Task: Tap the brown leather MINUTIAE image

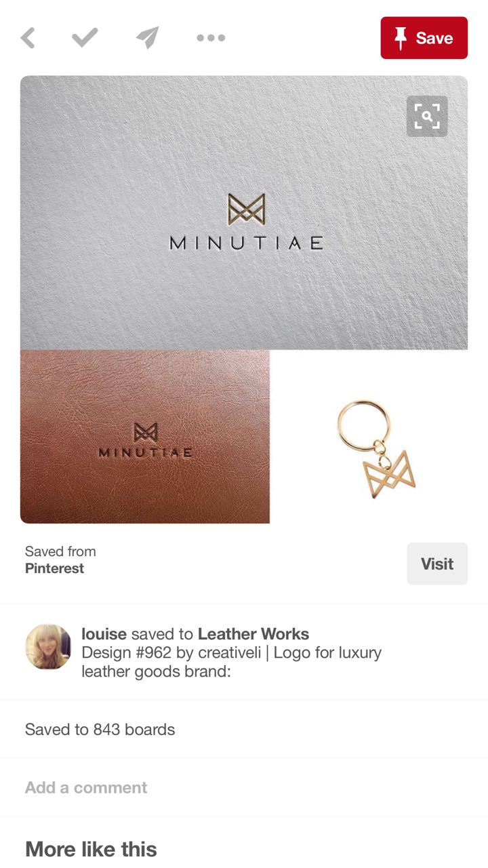Action: (145, 437)
